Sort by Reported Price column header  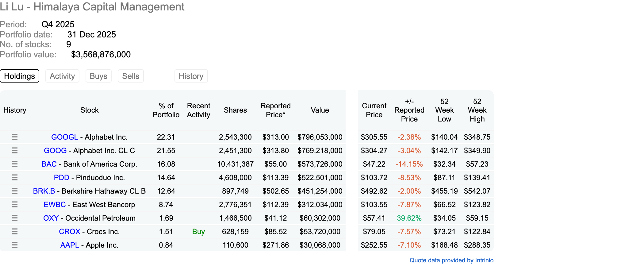[x=275, y=110]
